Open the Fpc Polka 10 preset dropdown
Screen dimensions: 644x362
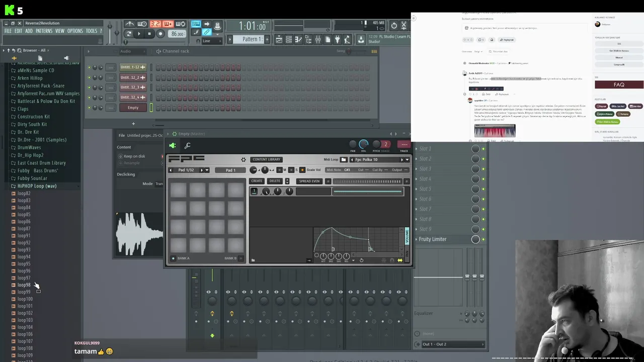[407, 160]
